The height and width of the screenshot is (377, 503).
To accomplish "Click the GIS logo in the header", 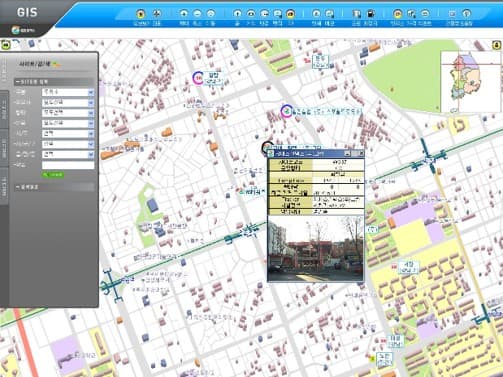I will [x=27, y=12].
